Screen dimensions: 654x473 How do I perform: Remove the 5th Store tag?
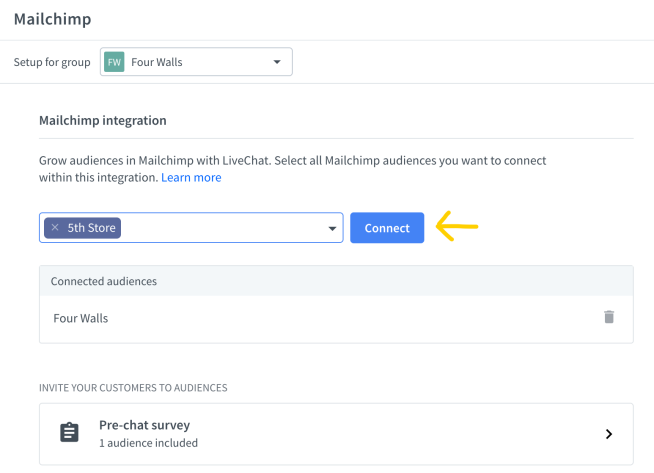[x=54, y=228]
